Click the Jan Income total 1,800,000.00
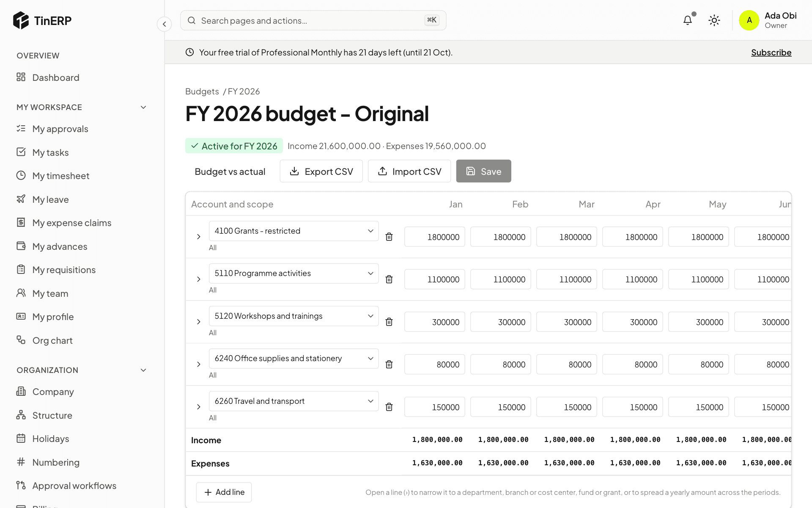Viewport: 812px width, 508px height. coord(437,439)
